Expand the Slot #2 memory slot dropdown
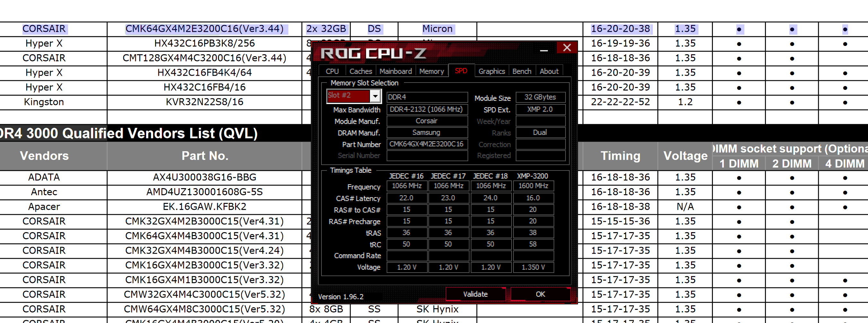Screen dimensions: 868x323 [x=375, y=96]
